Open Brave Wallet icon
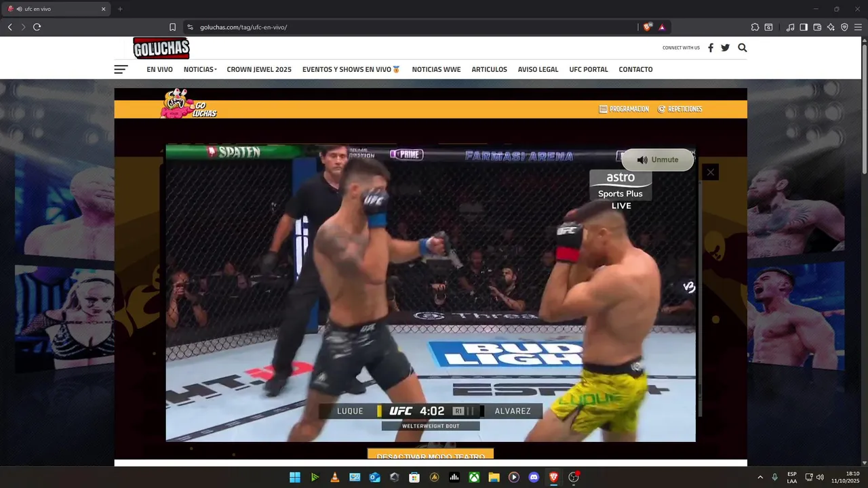Viewport: 868px width, 488px height. point(817,27)
